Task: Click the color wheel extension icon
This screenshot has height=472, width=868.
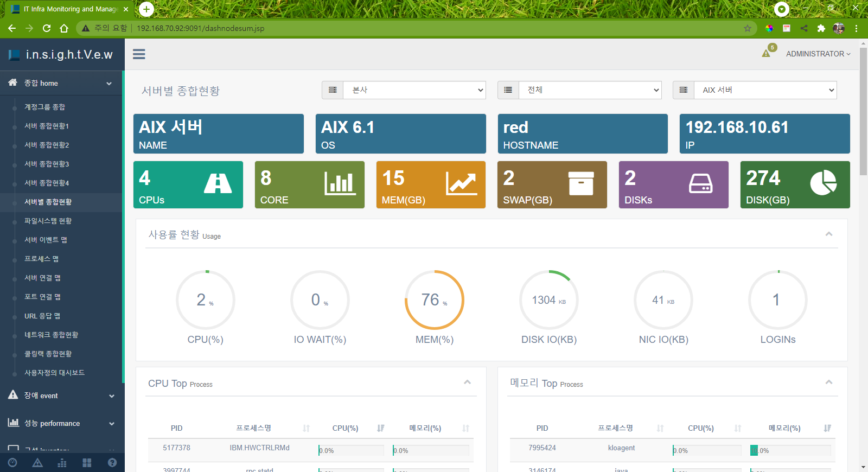Action: coord(769,28)
